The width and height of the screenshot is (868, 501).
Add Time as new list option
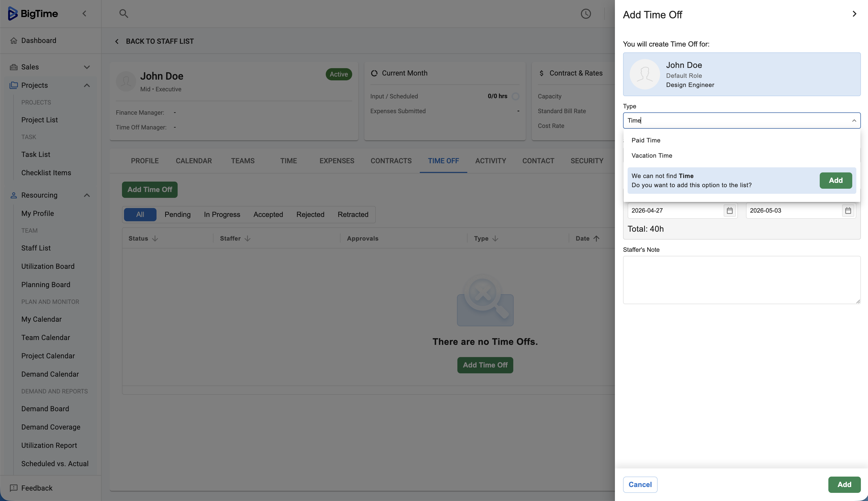[x=835, y=180]
